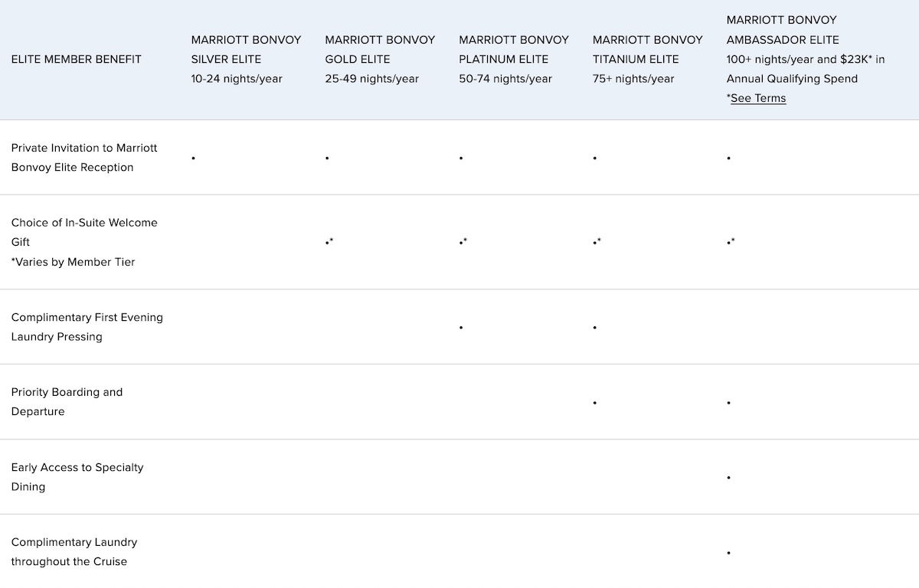
Task: Click the Ambassador Elite bullet for Specialty Dining
Action: (x=729, y=478)
